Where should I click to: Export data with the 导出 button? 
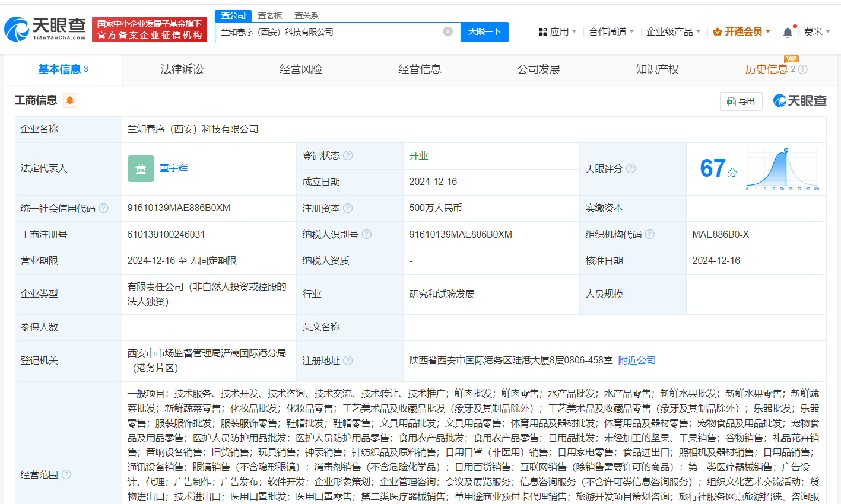point(741,101)
